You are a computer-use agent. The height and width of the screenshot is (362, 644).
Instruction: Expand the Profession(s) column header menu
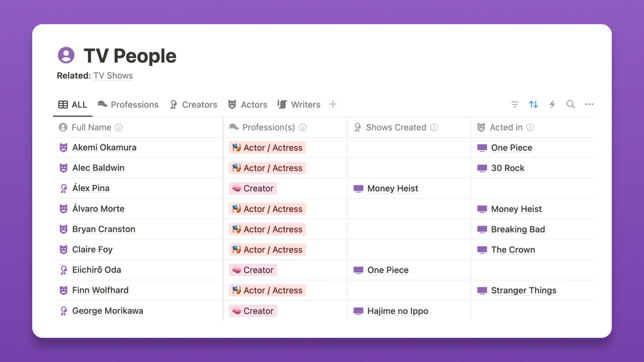click(x=268, y=128)
